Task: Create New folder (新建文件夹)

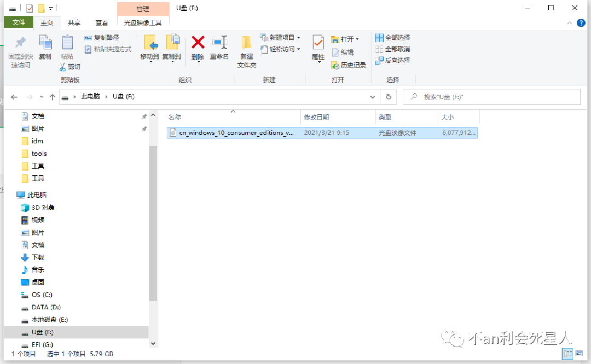Action: coord(246,51)
